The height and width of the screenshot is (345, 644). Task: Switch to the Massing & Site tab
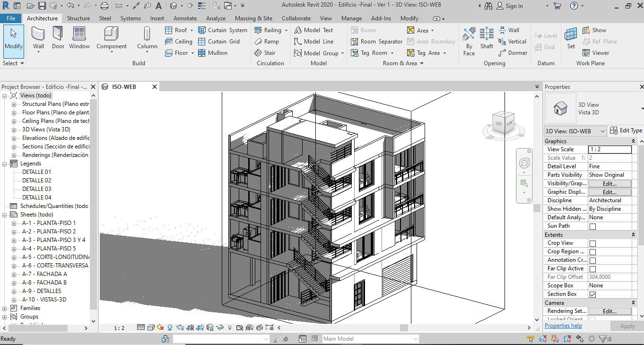point(253,18)
